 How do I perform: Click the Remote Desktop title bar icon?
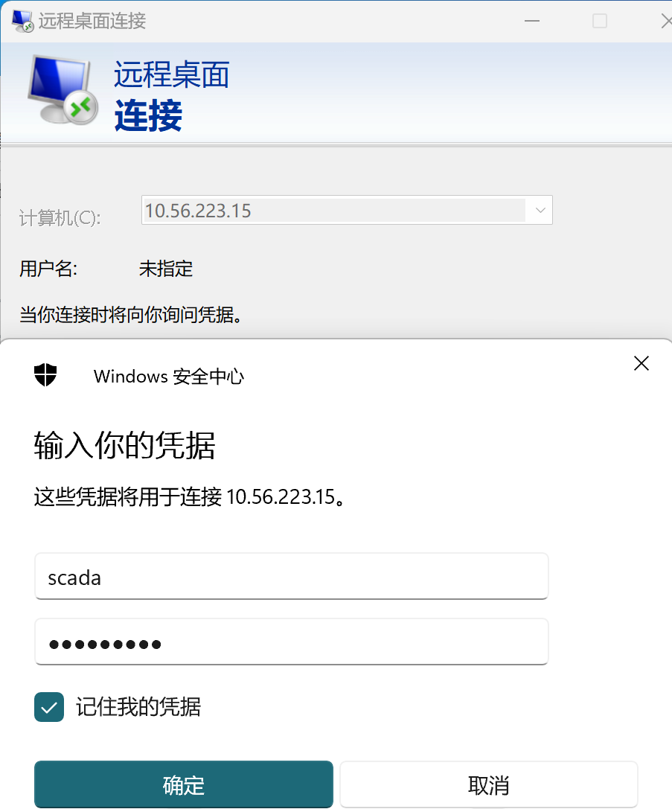22,21
